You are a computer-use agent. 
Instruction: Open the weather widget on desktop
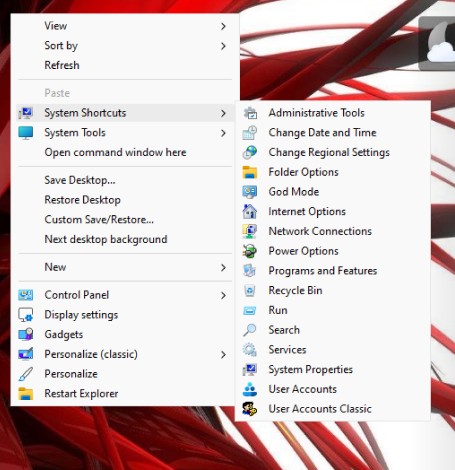point(437,43)
